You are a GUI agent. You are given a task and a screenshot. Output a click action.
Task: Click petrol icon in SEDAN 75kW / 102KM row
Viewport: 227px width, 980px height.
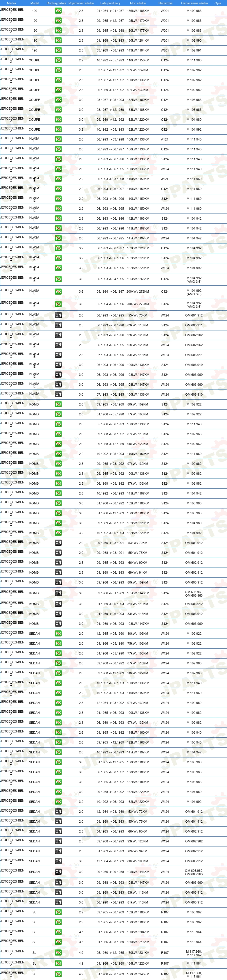[x=58, y=643]
